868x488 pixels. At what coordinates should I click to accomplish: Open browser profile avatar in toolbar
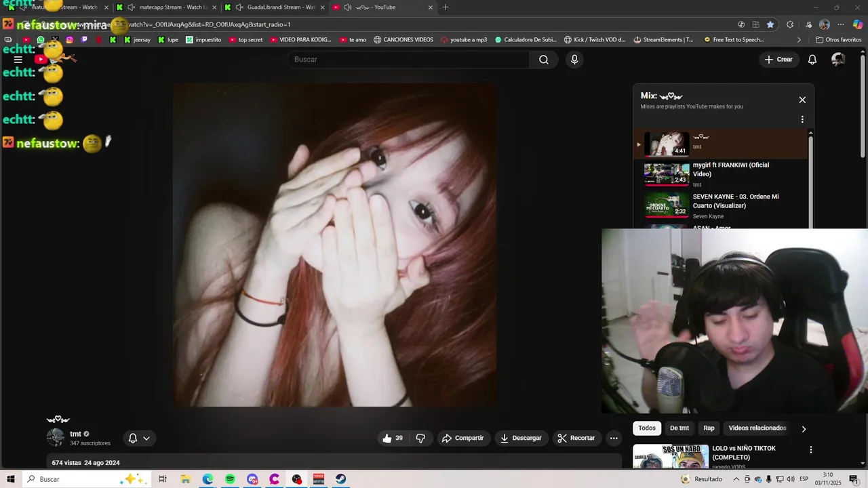pos(825,24)
